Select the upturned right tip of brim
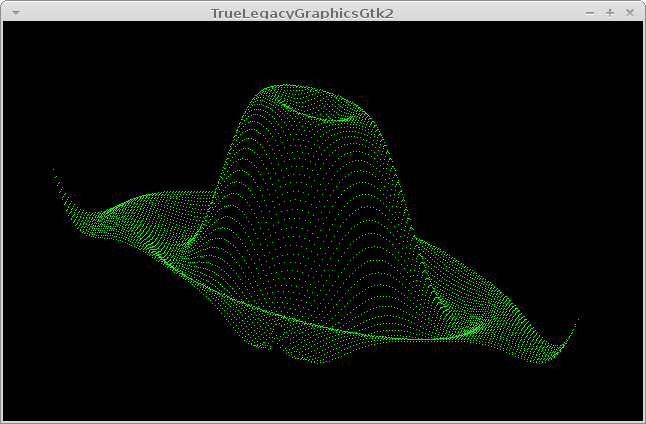 click(x=574, y=325)
